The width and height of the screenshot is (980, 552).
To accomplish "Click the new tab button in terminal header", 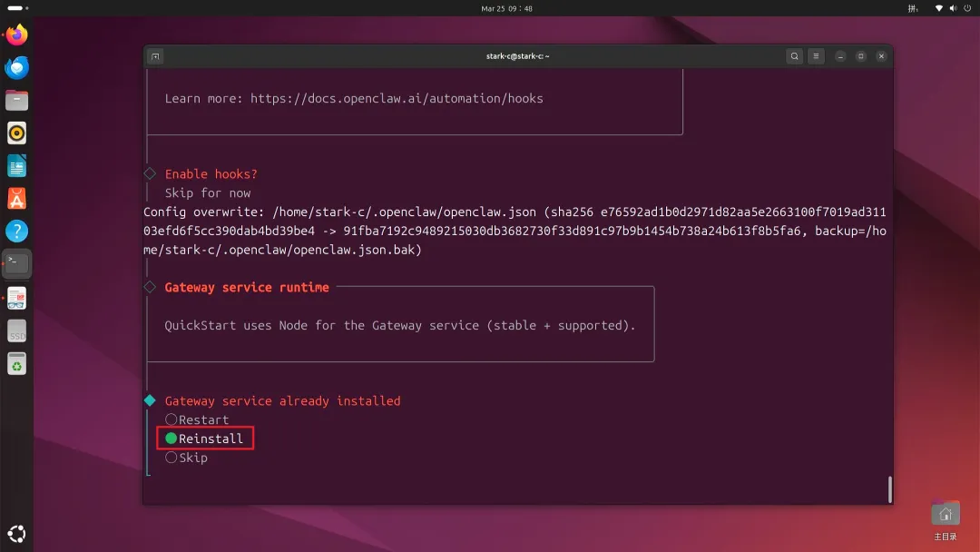I will [x=156, y=56].
